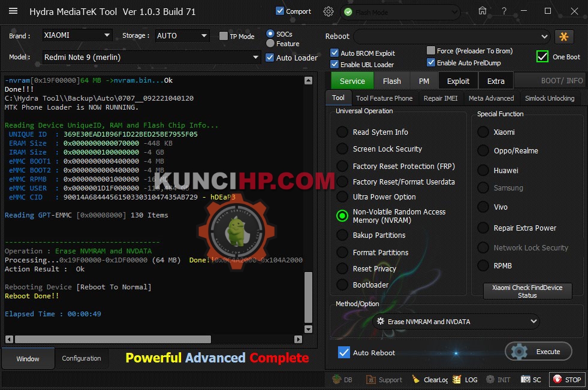Expand the Flash Mode dropdown
Viewport: 588px width, 390px height.
point(400,13)
